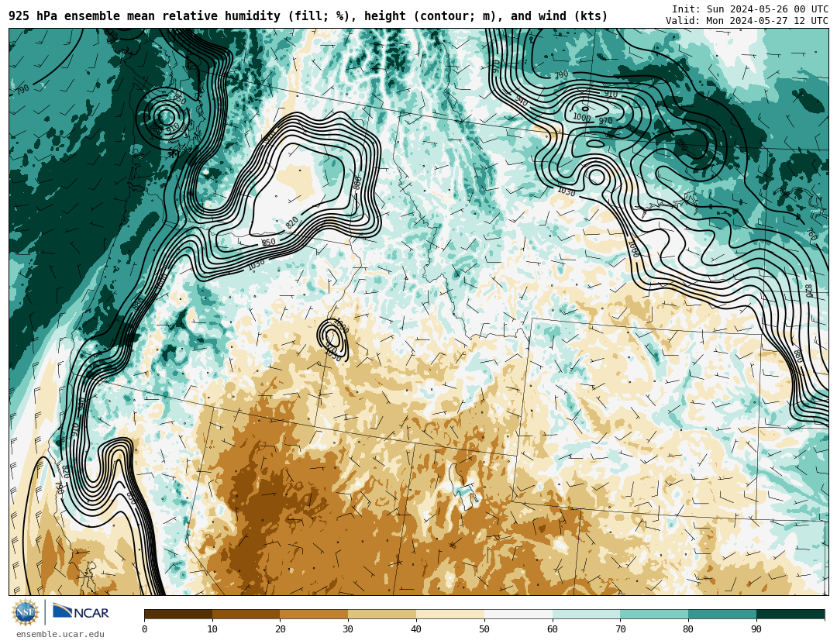Click the Init date text
Image resolution: width=837 pixels, height=644 pixels.
[x=750, y=9]
